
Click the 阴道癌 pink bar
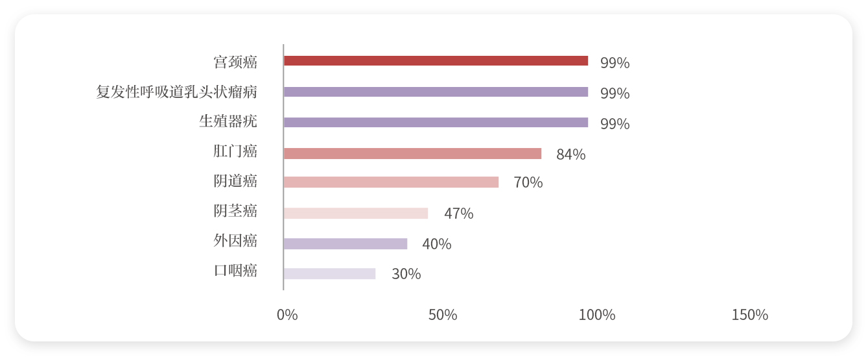point(391,182)
